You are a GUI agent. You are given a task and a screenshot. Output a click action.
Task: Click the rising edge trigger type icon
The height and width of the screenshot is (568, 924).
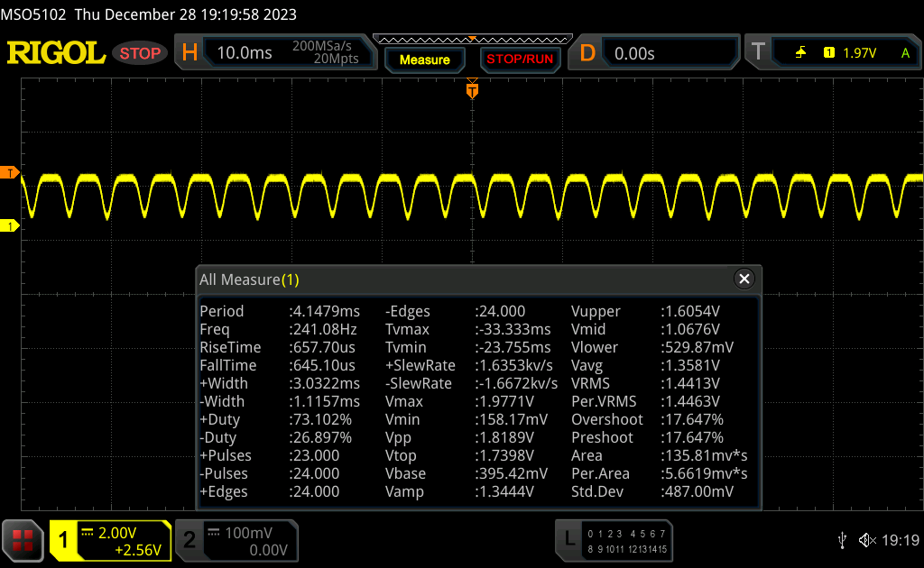[800, 53]
